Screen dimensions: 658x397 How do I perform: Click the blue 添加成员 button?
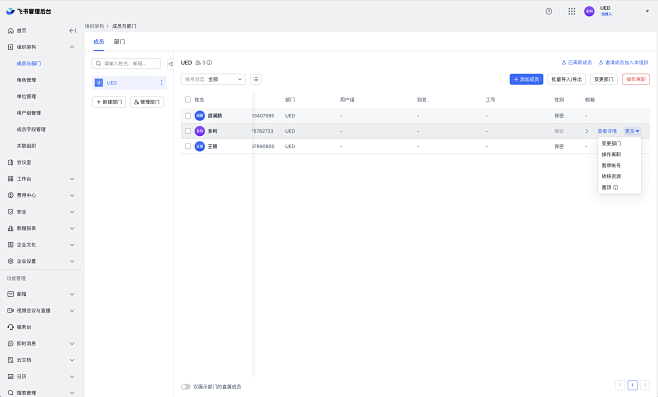(526, 79)
